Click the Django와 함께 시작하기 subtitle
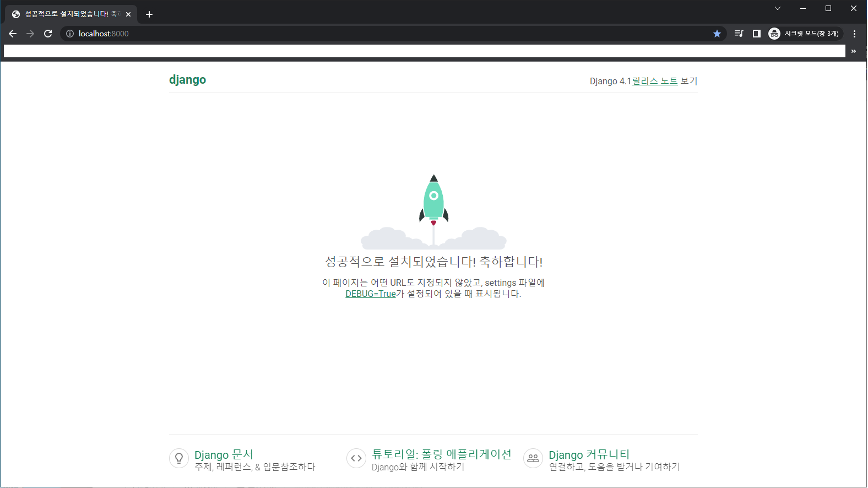 [x=418, y=467]
